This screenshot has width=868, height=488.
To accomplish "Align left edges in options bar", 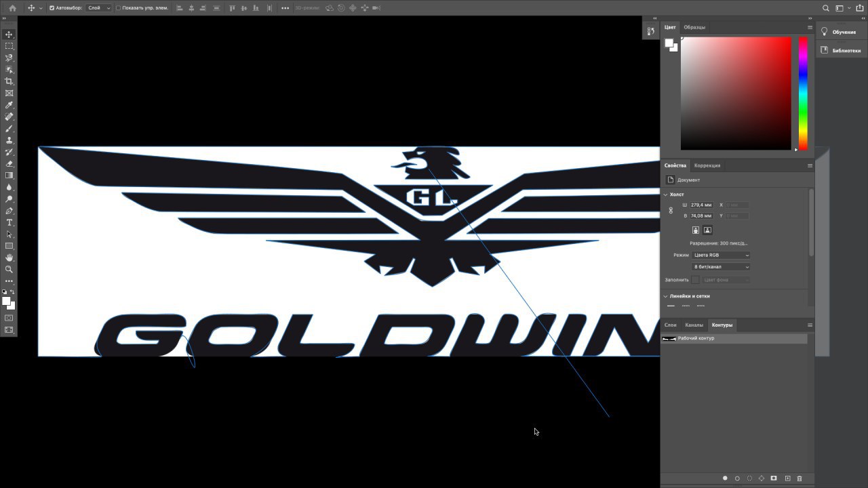I will [x=179, y=8].
